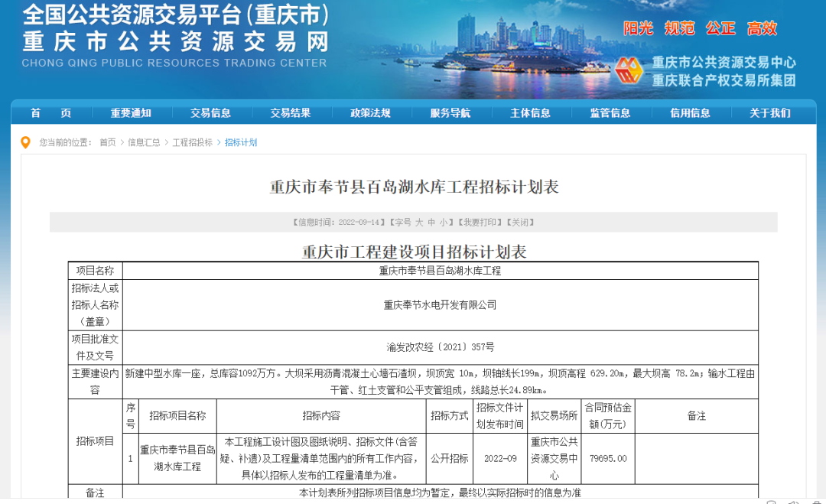
Task: Click the approval number 渝发改农经〔2021〕357号
Action: [x=440, y=347]
